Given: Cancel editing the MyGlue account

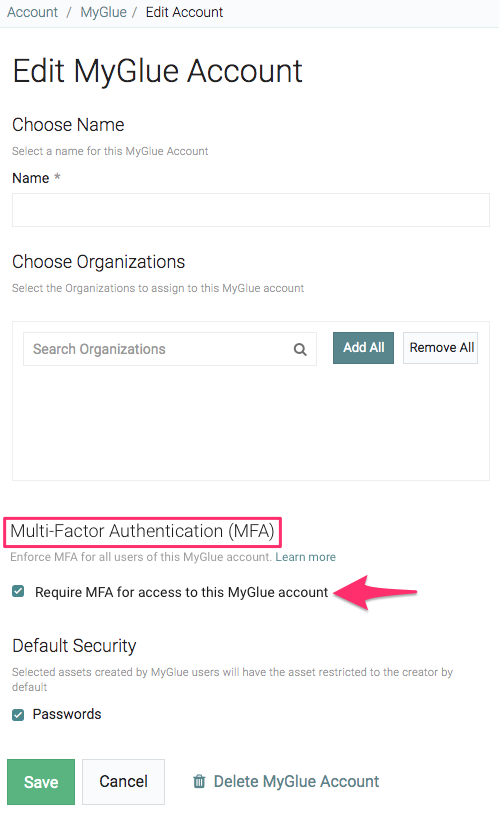Looking at the screenshot, I should [123, 782].
